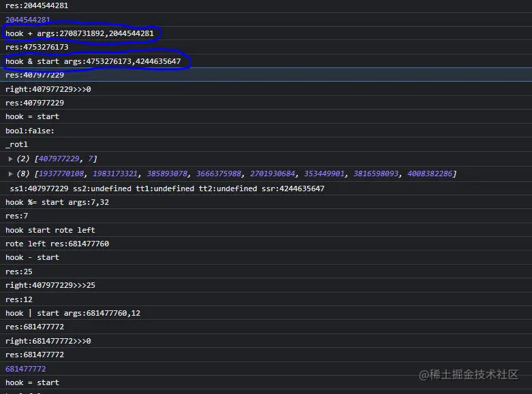The width and height of the screenshot is (532, 394).
Task: Select log 'hook & start args:4753276173,4244635647'
Action: 93,61
